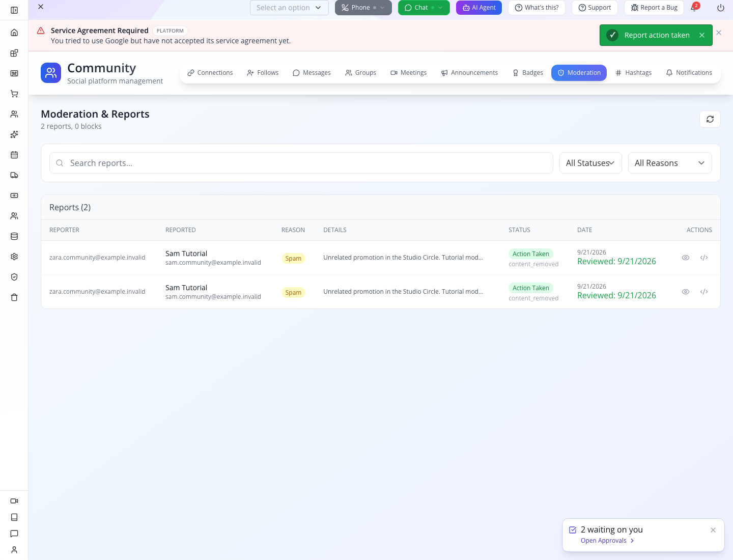Screen dimensions: 733x560
Task: Close the 2 waiting on you popup
Action: pyautogui.click(x=713, y=530)
